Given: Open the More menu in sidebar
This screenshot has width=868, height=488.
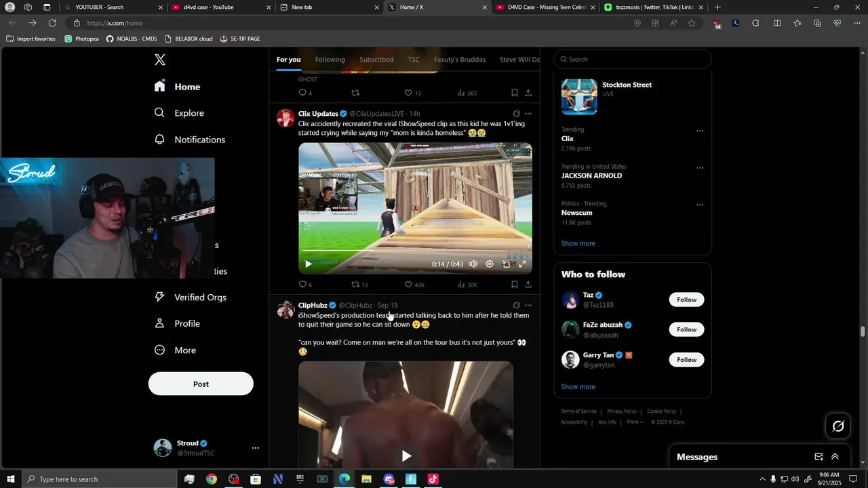Looking at the screenshot, I should [175, 350].
